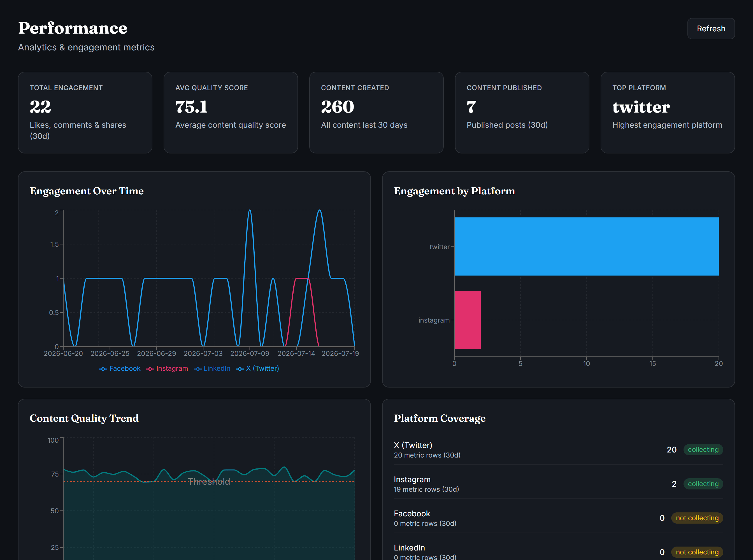Click the Threshold label on quality chart
Viewport: 753px width, 560px height.
coord(209,481)
